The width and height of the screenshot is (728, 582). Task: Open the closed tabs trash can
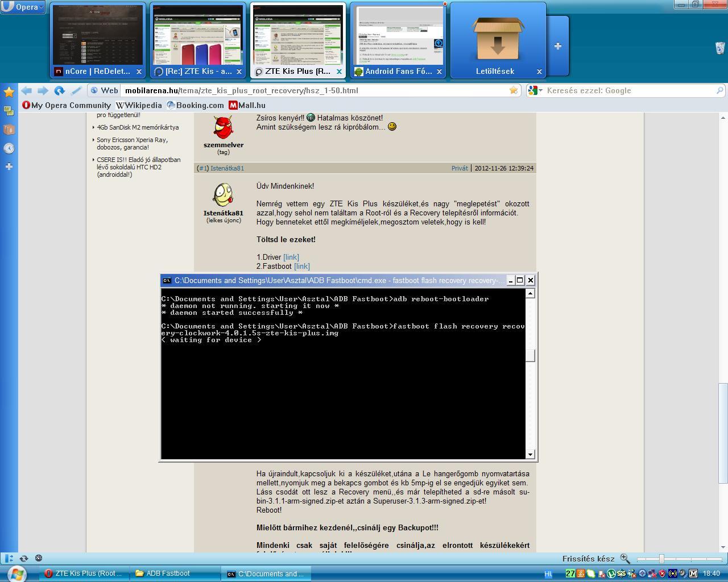pyautogui.click(x=720, y=48)
